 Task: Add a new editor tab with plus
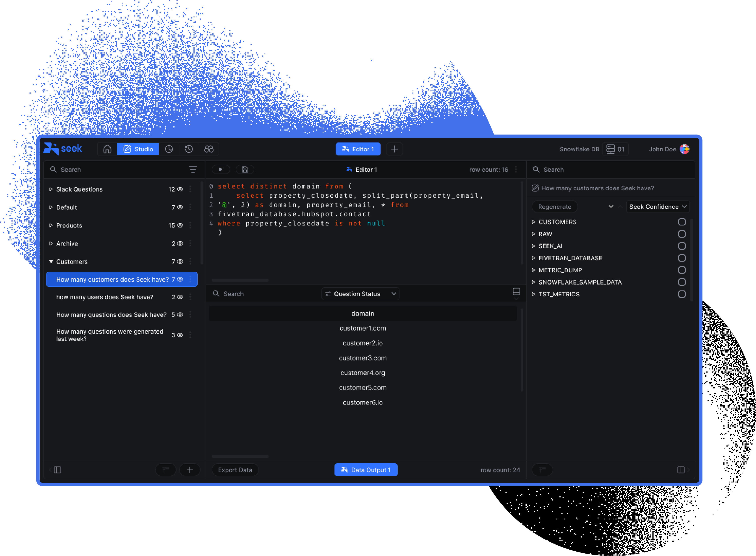pos(394,149)
